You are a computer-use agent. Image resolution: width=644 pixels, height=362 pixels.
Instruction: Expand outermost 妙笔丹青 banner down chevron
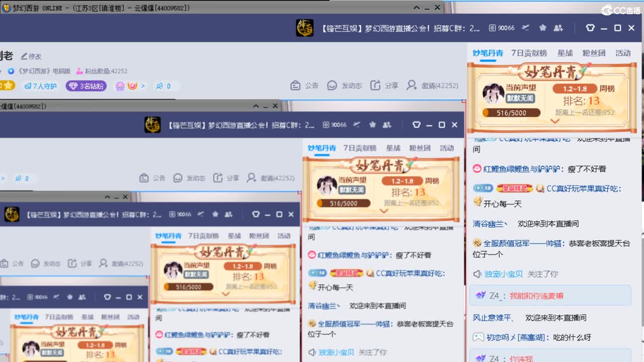coord(555,121)
